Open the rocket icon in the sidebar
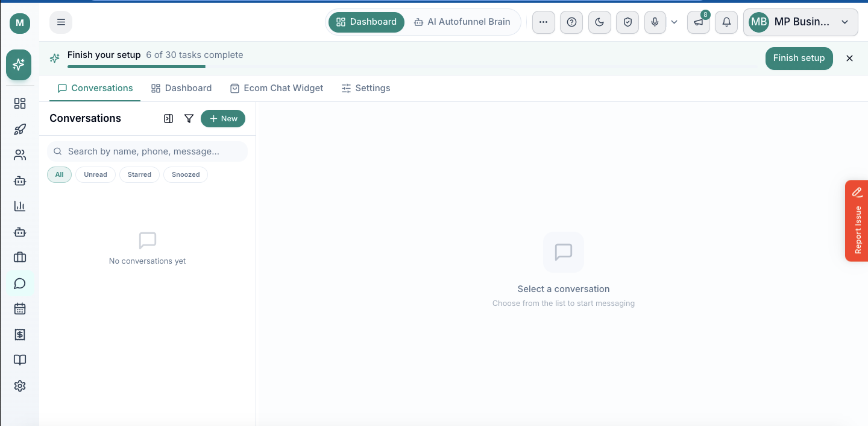Viewport: 868px width, 426px height. [x=20, y=129]
